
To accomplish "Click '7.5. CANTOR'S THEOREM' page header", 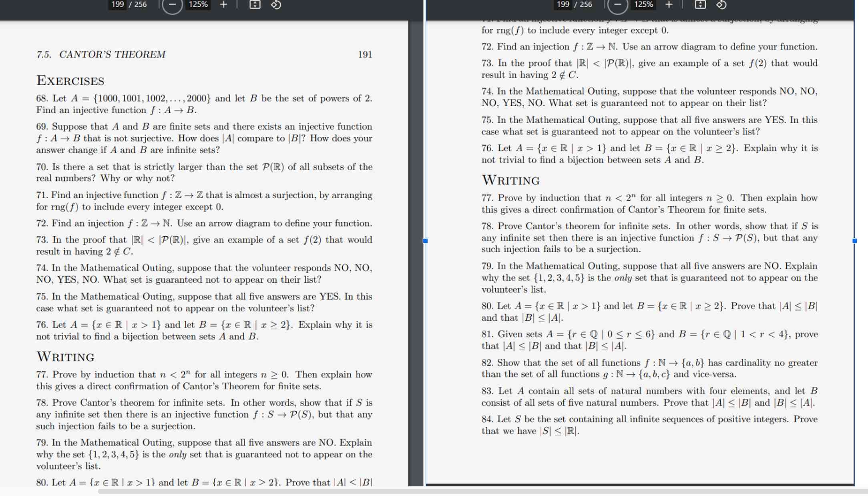I will coord(101,54).
